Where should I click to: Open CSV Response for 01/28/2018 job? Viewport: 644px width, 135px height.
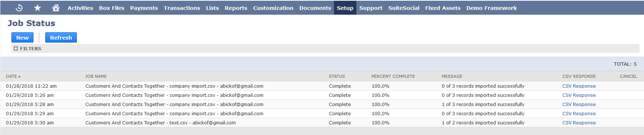click(579, 86)
